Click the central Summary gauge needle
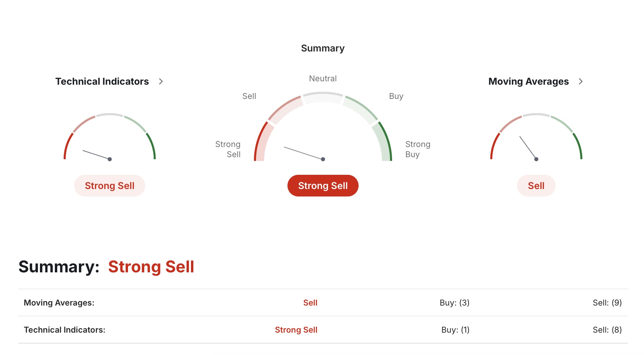This screenshot has height=355, width=644. (x=304, y=153)
